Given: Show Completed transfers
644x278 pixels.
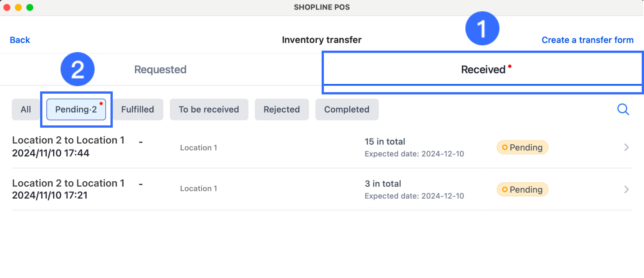Looking at the screenshot, I should coord(347,110).
